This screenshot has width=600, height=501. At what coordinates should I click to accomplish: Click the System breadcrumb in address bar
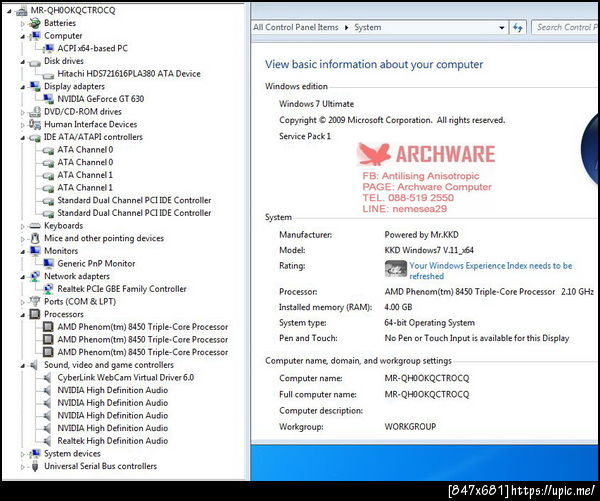pos(367,28)
